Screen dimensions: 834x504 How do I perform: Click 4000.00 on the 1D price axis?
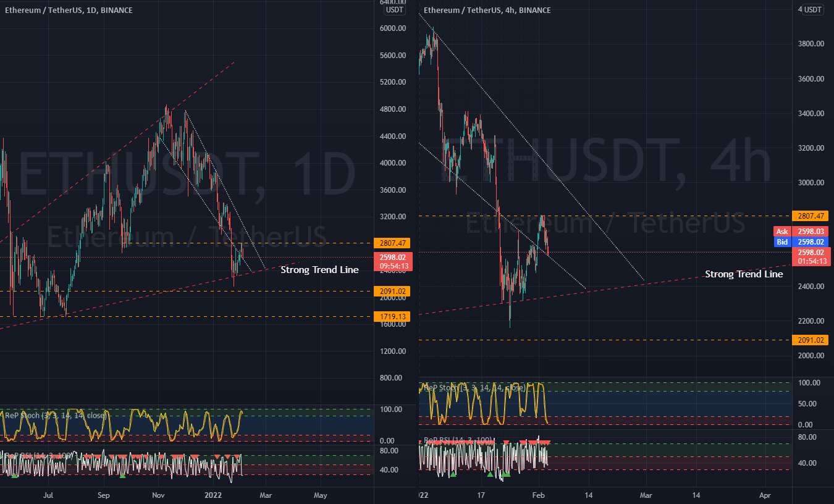click(393, 163)
